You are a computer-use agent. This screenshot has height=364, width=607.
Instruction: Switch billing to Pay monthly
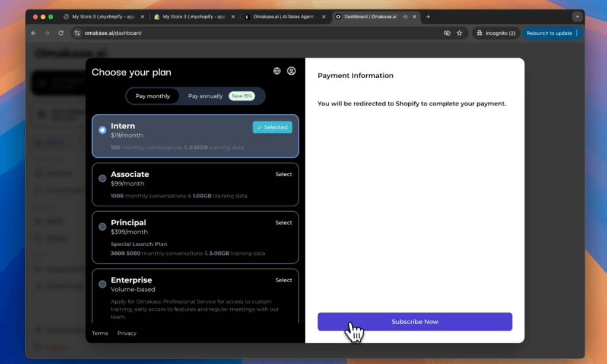coord(152,96)
